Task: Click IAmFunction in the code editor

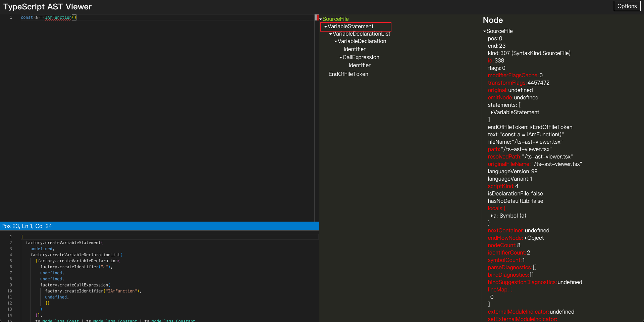Action: coord(58,17)
